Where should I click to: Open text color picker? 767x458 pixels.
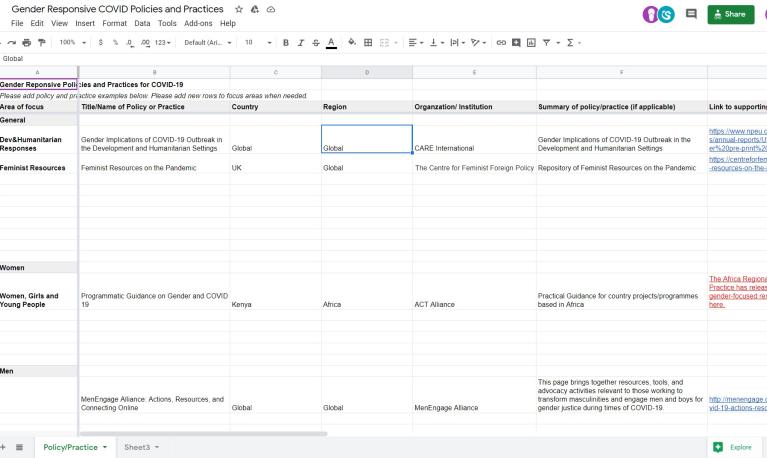click(x=331, y=43)
